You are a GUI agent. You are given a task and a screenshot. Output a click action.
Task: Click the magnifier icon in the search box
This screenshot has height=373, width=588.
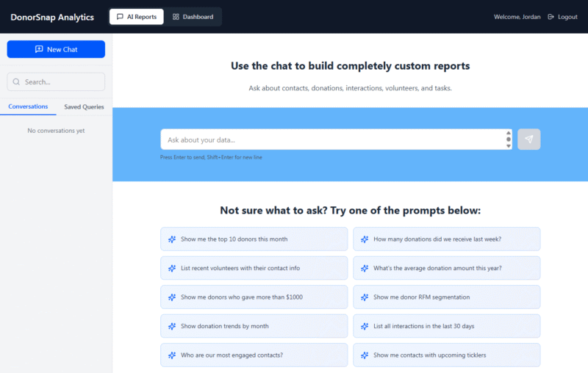click(16, 82)
